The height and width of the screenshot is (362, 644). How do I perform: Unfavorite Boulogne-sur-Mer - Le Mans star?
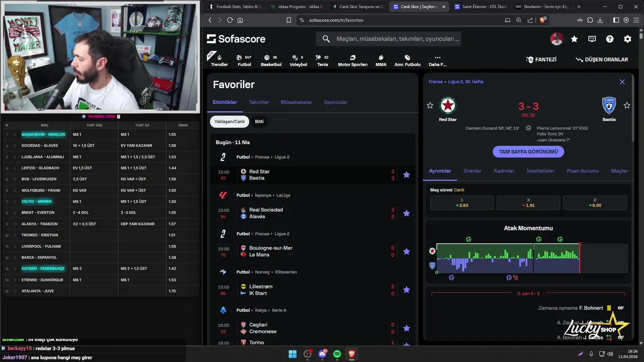point(407,251)
